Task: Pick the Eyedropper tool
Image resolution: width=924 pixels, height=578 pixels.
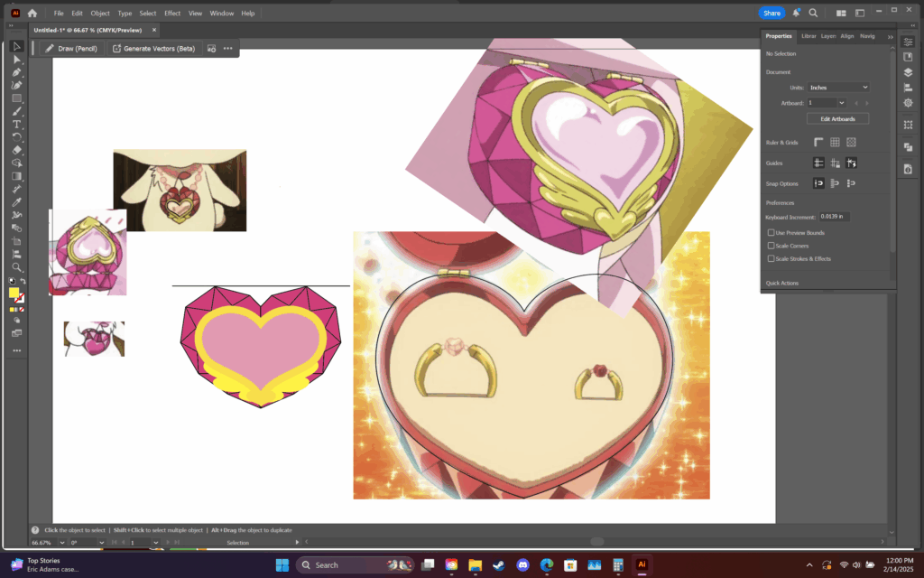Action: [16, 202]
